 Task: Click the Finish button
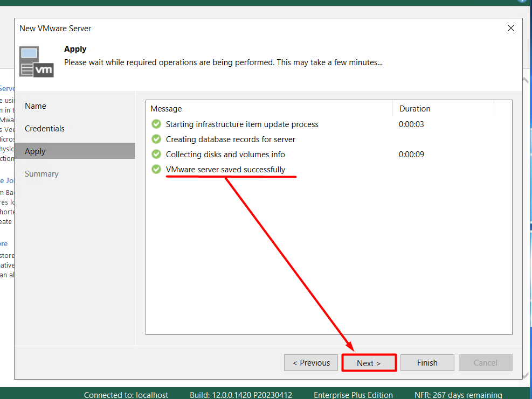[x=427, y=363]
